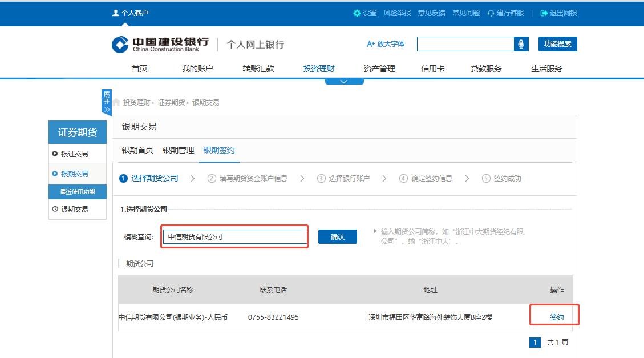This screenshot has width=644, height=358.
Task: Open 意见反馈 link
Action: point(431,13)
